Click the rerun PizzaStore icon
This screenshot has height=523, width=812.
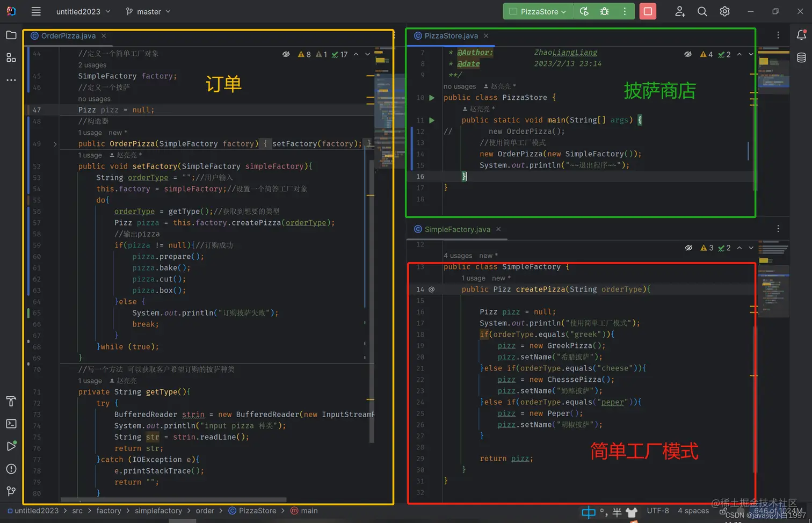584,11
